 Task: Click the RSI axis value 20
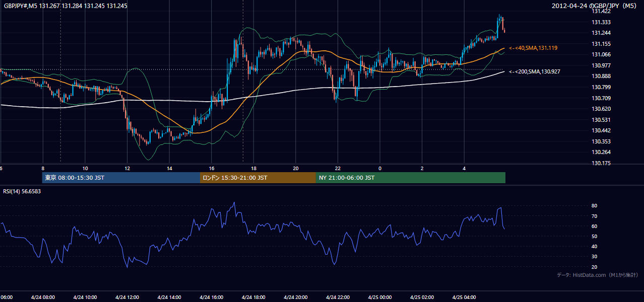[594, 267]
